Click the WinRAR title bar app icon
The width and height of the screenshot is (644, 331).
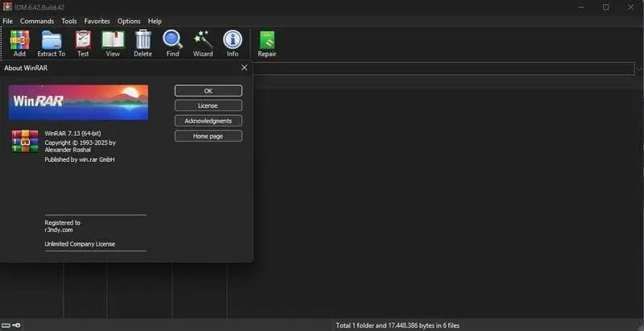tap(7, 7)
